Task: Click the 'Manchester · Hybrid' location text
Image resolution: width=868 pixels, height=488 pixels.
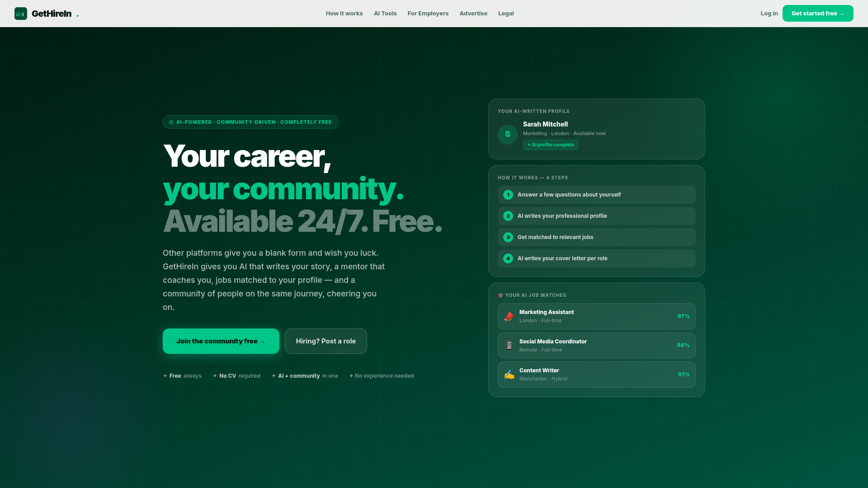Action: pos(543,379)
